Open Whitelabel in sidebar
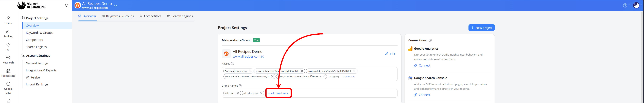644x103 pixels. click(33, 78)
